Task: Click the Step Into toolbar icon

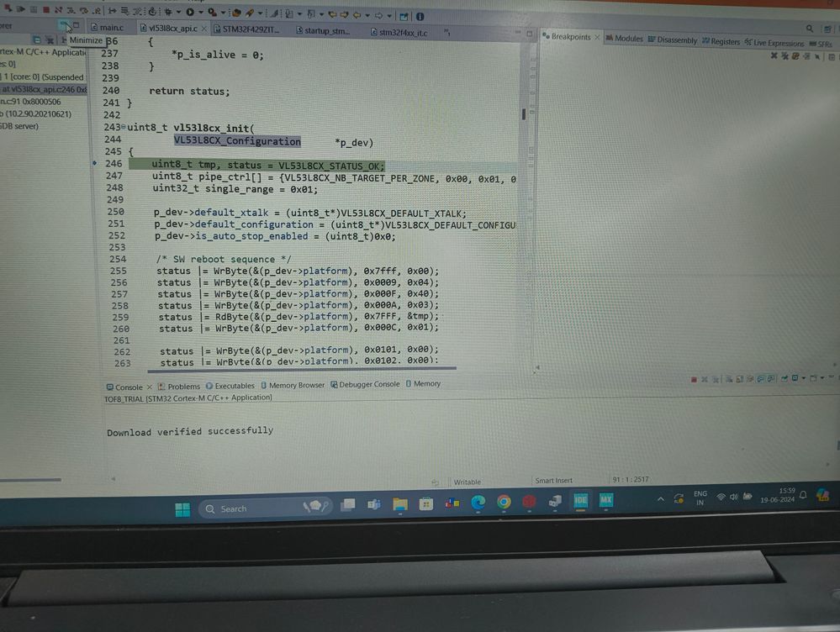Action: coord(71,10)
